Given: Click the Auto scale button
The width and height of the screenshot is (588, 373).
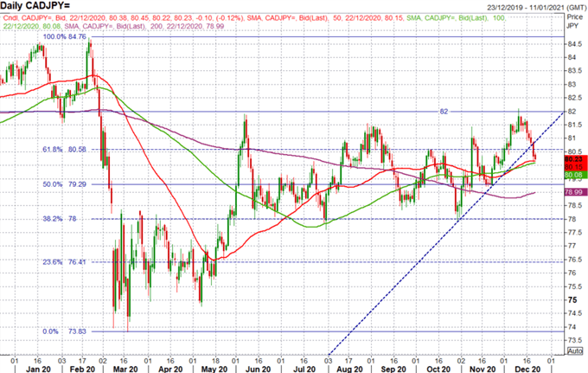Looking at the screenshot, I should (x=575, y=350).
